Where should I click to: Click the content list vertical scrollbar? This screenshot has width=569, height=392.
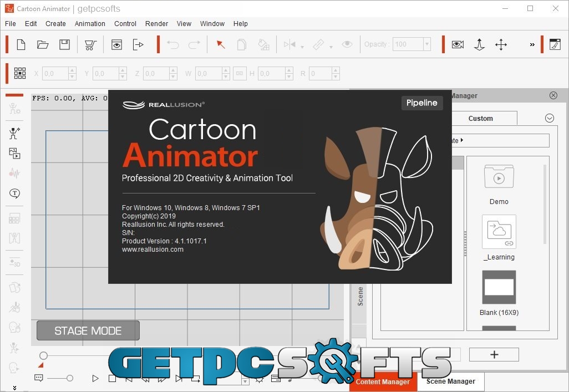pyautogui.click(x=545, y=205)
